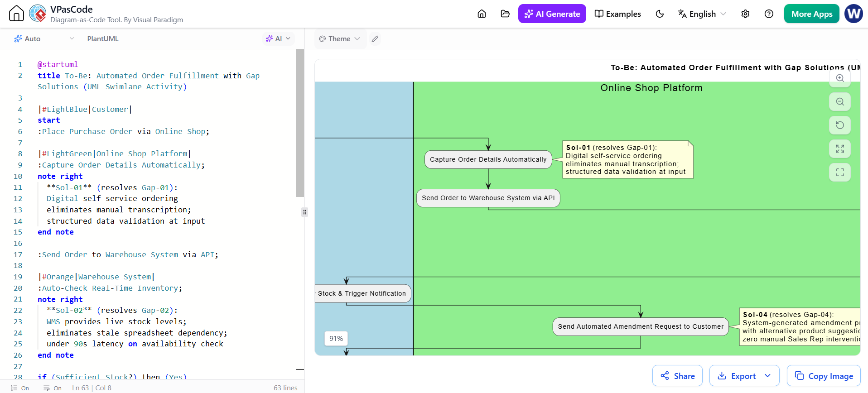Click line number 19 in gutter
Image resolution: width=868 pixels, height=393 pixels.
point(18,277)
